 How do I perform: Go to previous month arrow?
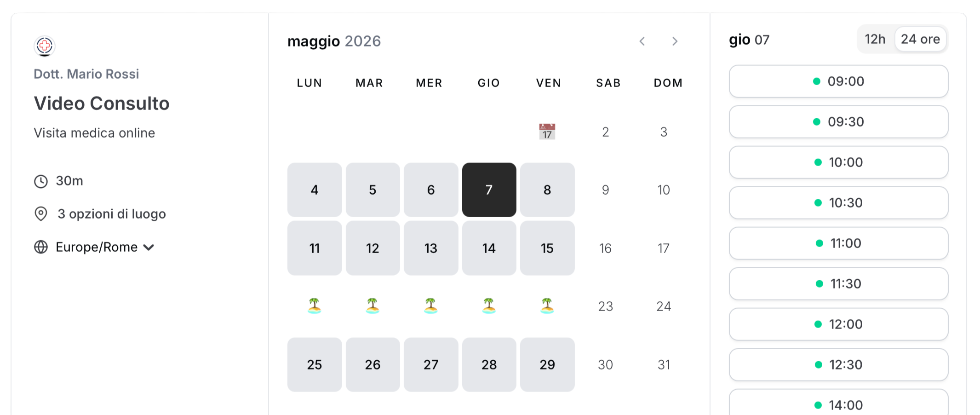pos(642,41)
